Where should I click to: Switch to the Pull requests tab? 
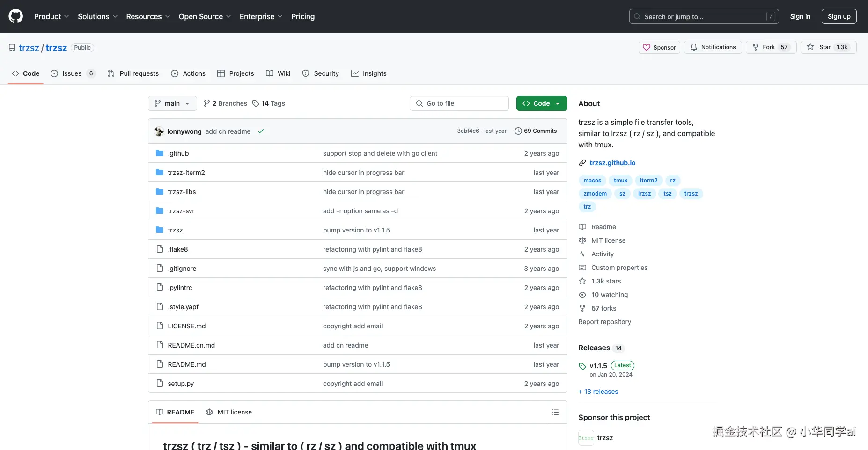coord(133,73)
